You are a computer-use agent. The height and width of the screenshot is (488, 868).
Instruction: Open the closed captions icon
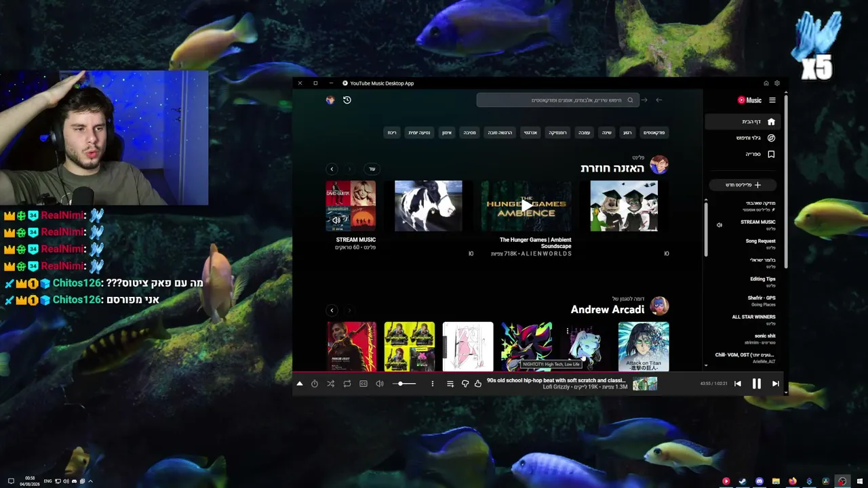point(363,384)
